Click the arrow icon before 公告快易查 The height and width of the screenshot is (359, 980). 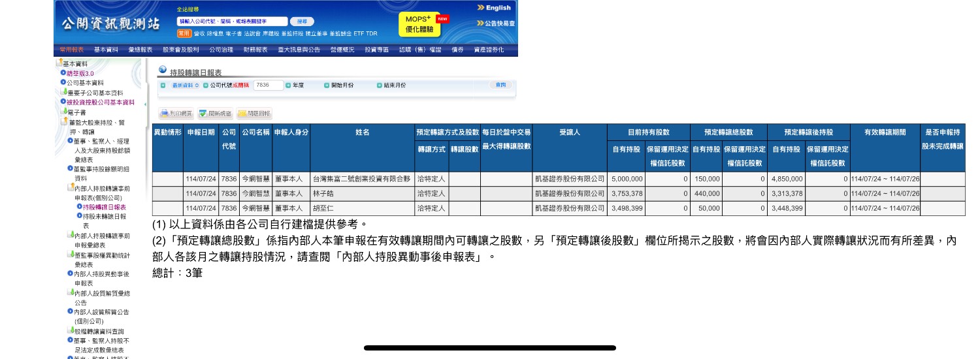481,23
